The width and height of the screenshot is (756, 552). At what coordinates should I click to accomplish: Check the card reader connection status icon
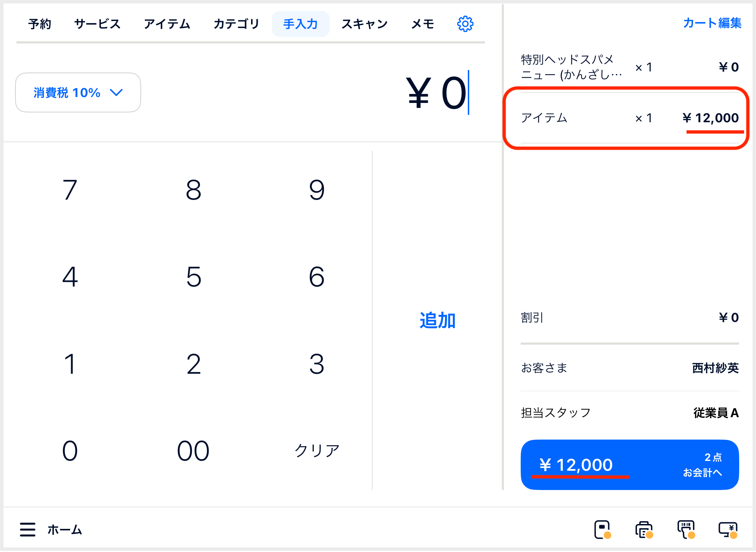tap(602, 529)
